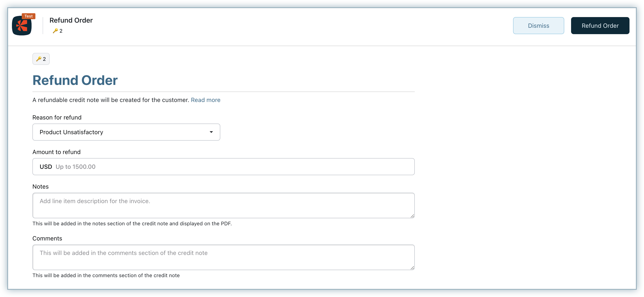Click the key icon in the header

point(55,31)
